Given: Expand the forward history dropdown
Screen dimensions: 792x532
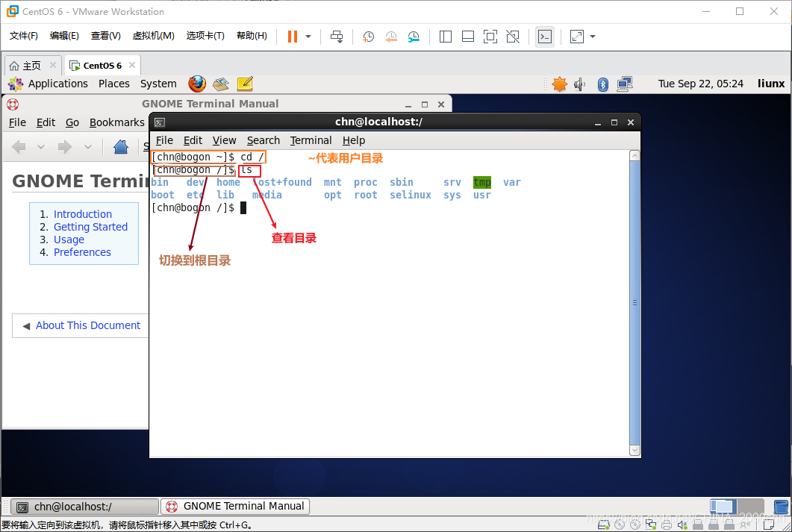Looking at the screenshot, I should (88, 147).
